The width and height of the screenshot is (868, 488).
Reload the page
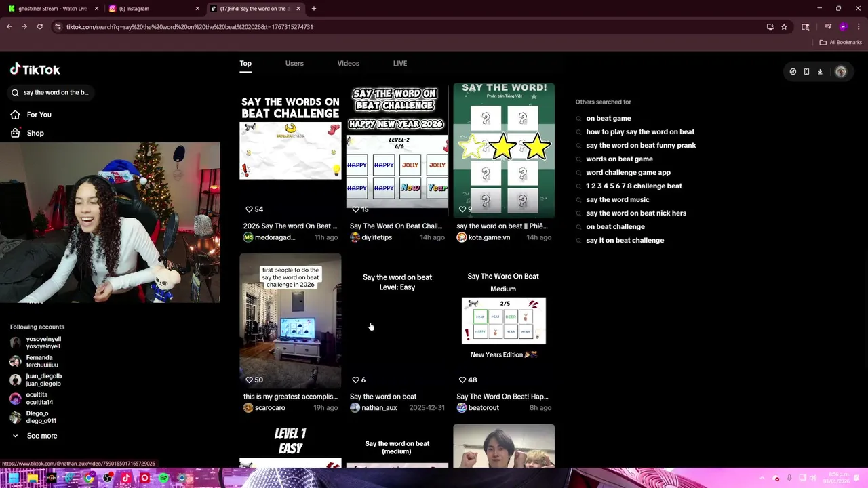pyautogui.click(x=39, y=27)
